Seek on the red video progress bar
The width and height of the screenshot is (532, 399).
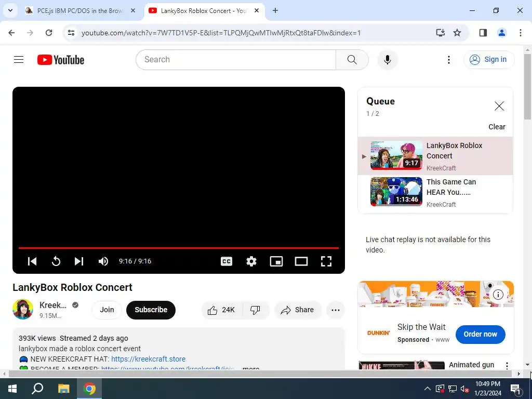click(x=179, y=248)
